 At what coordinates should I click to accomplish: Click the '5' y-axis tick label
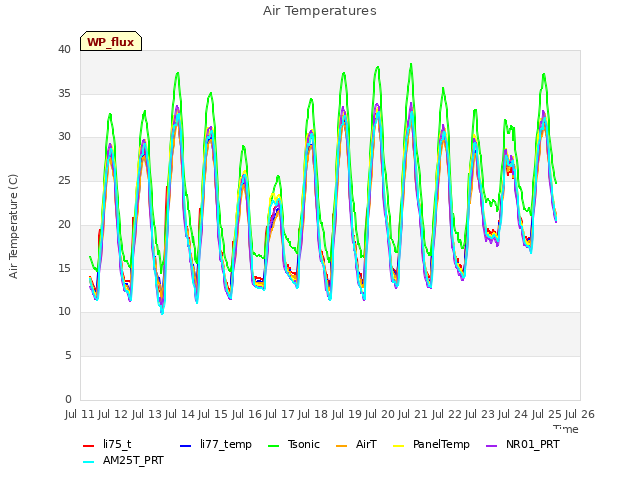[x=68, y=356]
